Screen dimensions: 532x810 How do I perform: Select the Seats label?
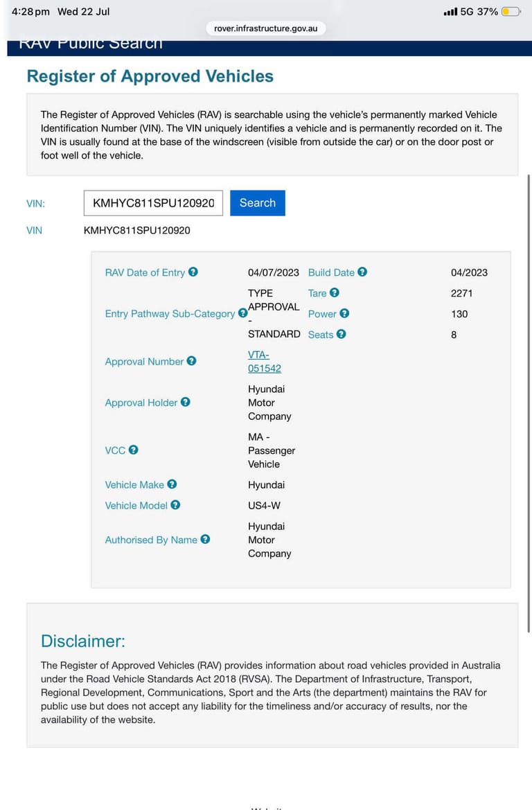(321, 334)
